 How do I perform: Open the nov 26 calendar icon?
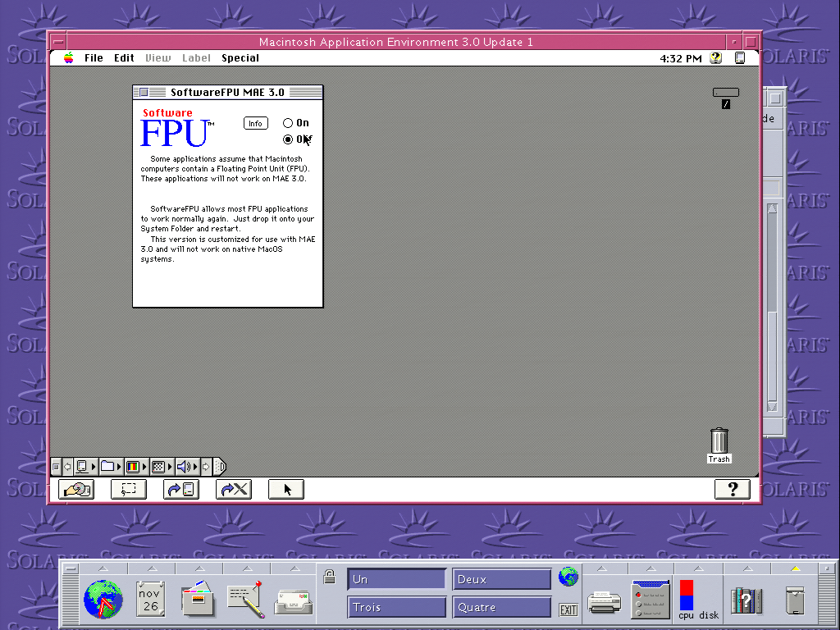[150, 599]
